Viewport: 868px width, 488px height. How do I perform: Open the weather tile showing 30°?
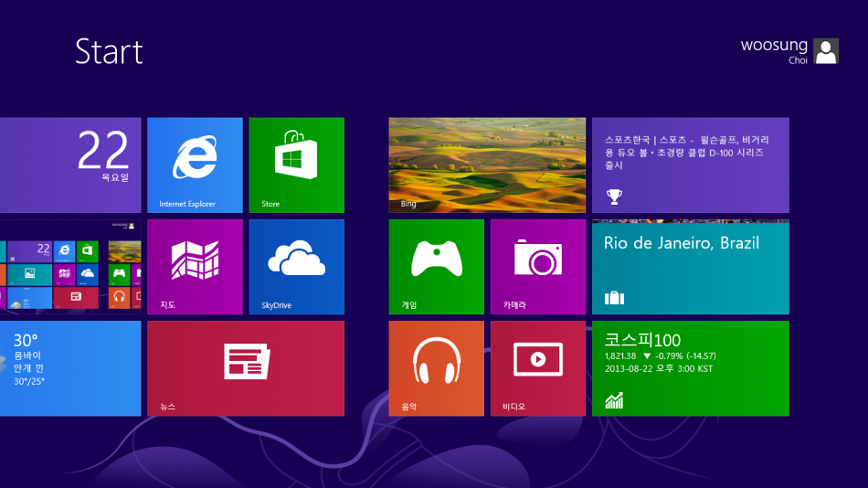coord(70,368)
